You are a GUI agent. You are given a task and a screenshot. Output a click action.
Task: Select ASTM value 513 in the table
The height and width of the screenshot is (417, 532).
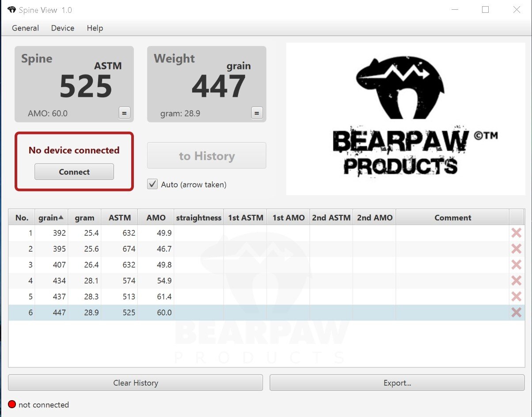[129, 297]
